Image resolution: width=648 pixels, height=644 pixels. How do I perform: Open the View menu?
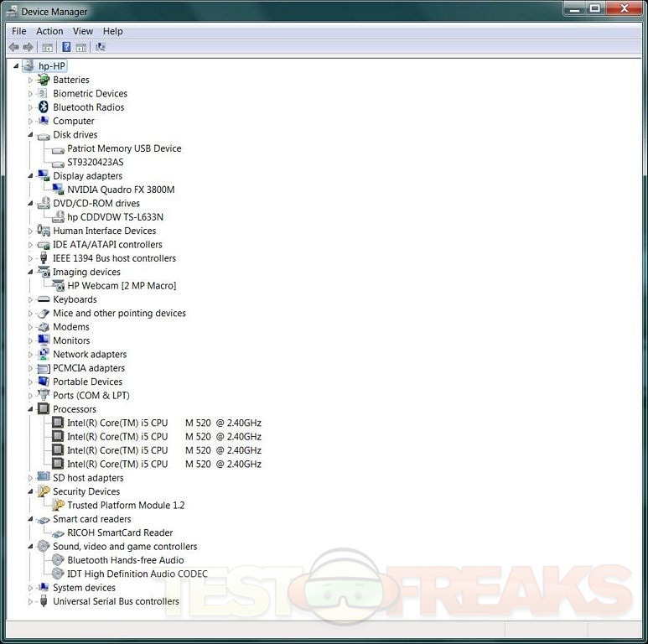click(83, 31)
